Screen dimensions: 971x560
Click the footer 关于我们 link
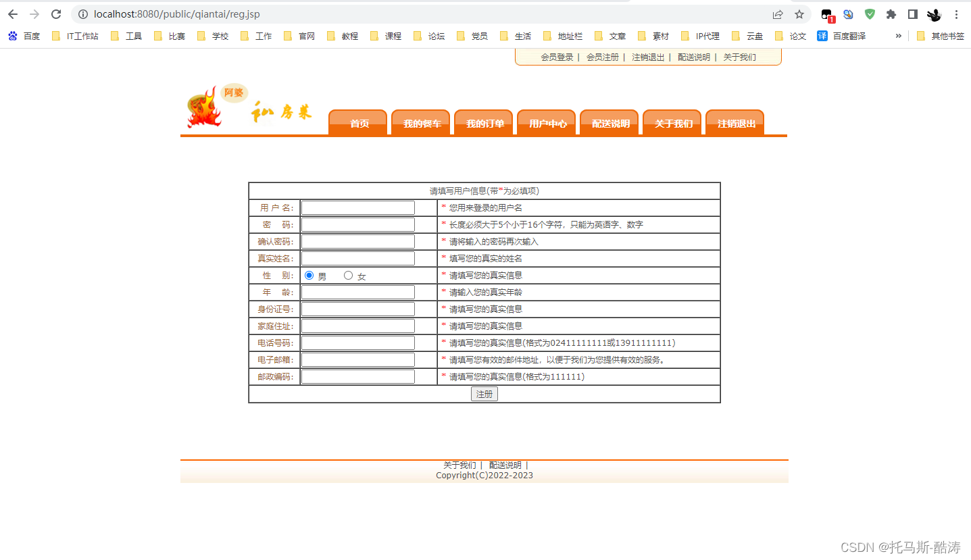click(459, 465)
